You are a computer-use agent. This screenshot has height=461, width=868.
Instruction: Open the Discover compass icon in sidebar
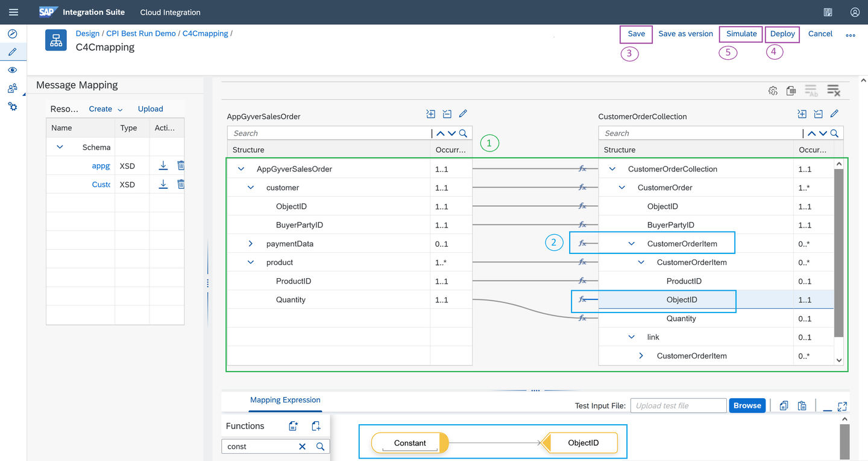(x=12, y=34)
